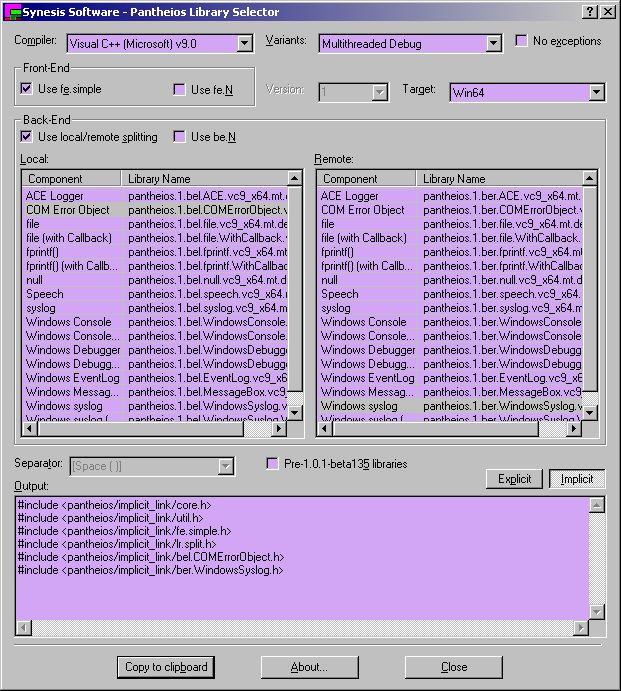Click Output box scroll up arrow
The height and width of the screenshot is (691, 621).
point(596,505)
